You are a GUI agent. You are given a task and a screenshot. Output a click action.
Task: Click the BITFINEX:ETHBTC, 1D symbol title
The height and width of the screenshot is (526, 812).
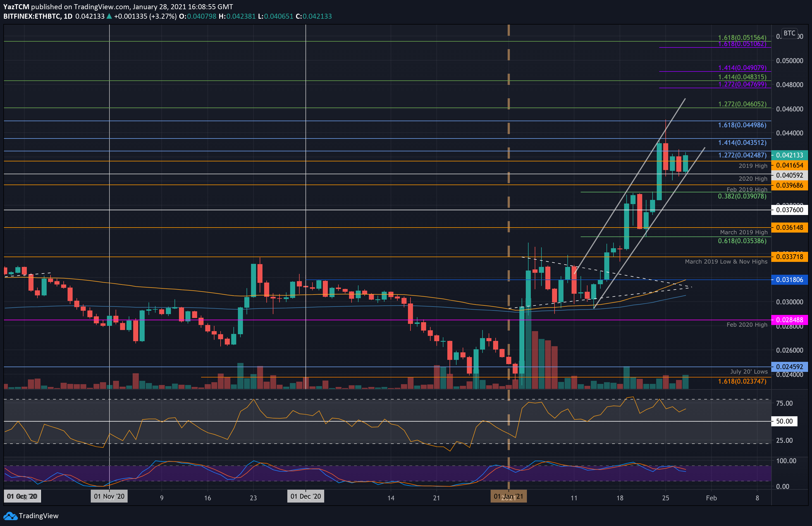[38, 16]
